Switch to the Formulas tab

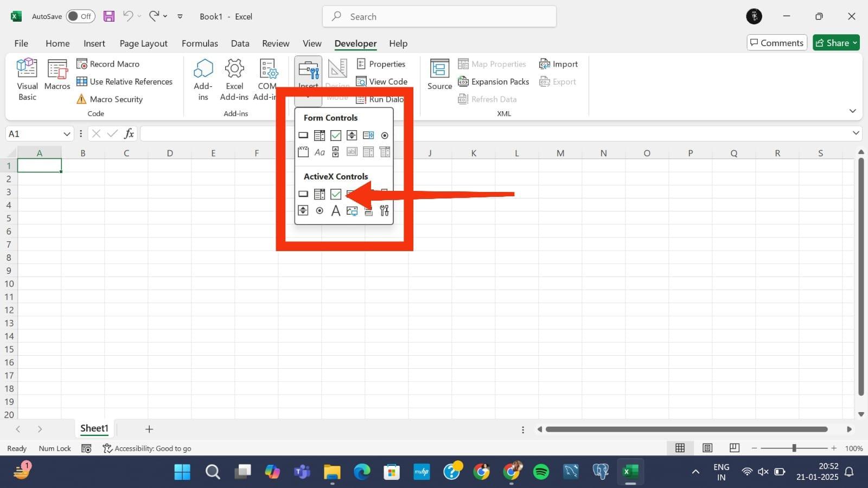[x=200, y=43]
